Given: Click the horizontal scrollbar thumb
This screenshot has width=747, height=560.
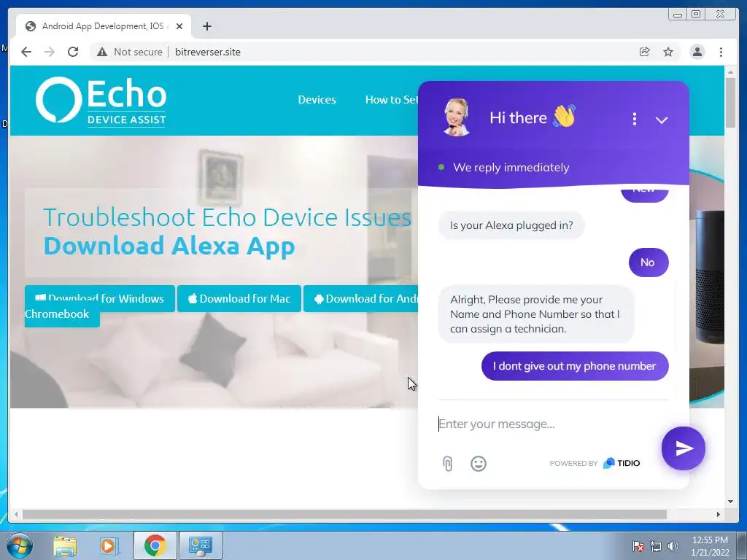Looking at the screenshot, I should point(344,514).
